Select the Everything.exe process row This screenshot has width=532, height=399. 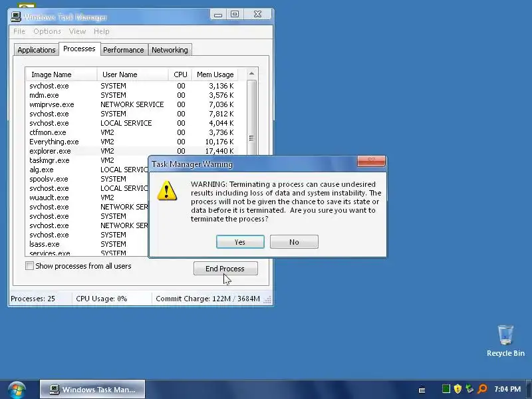(x=132, y=142)
